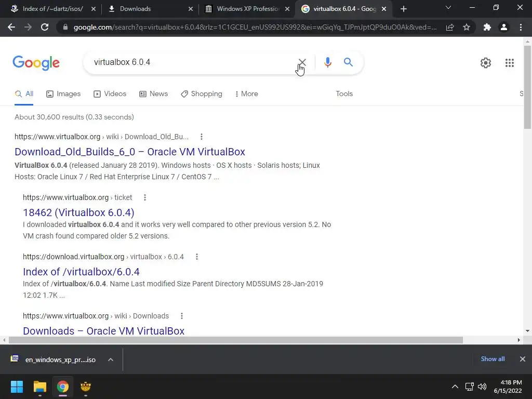Reload the current page
Image resolution: width=532 pixels, height=399 pixels.
click(45, 27)
